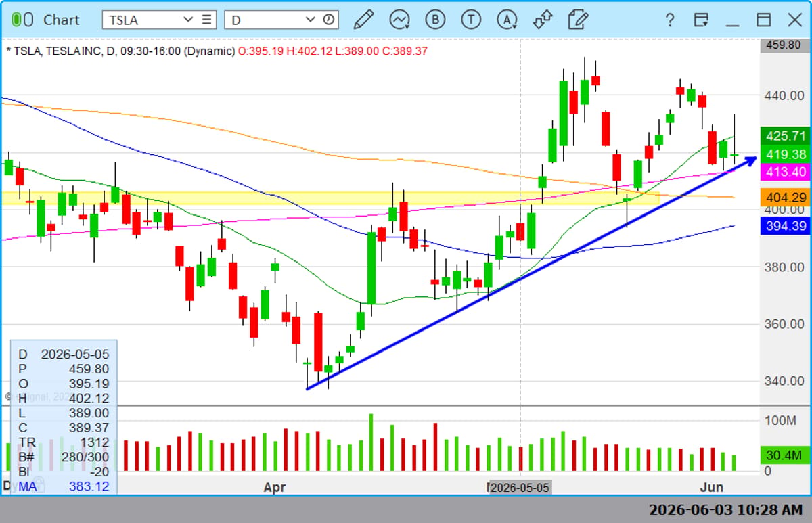This screenshot has width=812, height=523.
Task: Select the pencil drawing tools icon
Action: pos(363,20)
